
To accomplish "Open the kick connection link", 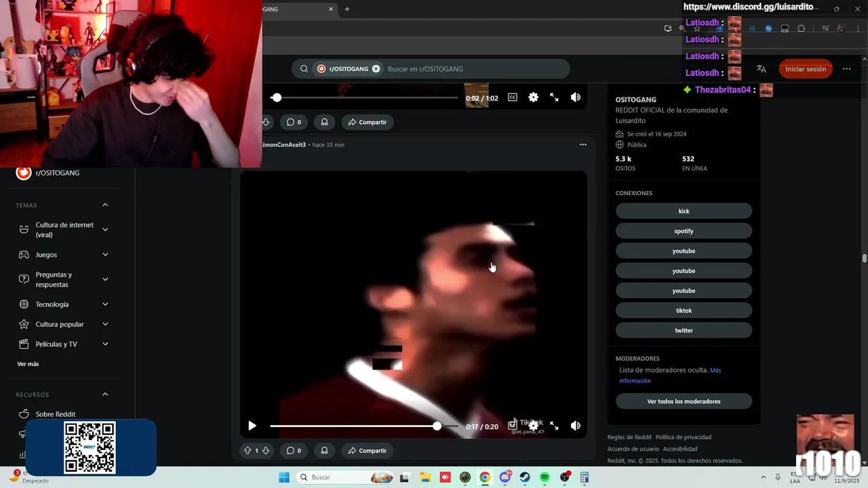I will coord(684,211).
